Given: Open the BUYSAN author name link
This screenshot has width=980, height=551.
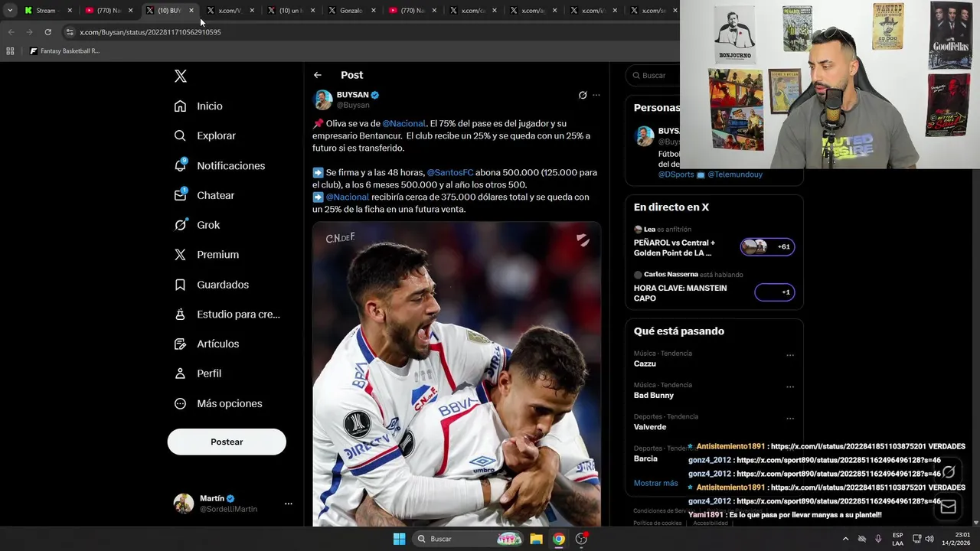Looking at the screenshot, I should tap(353, 95).
